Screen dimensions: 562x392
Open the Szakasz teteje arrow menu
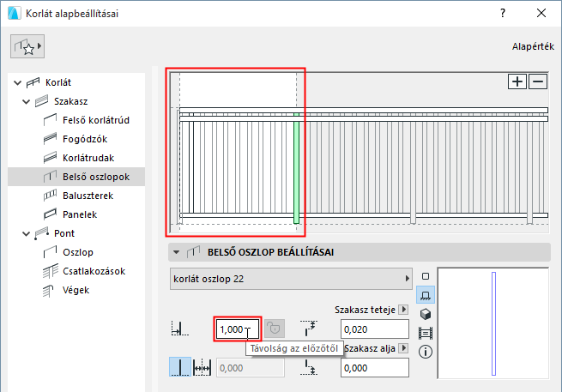click(x=403, y=310)
